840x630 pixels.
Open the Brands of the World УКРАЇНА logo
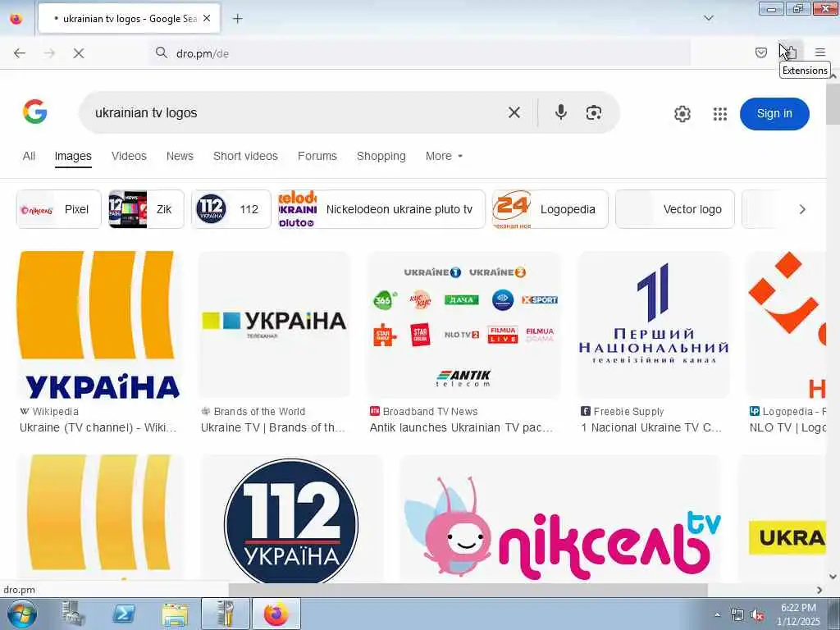tap(274, 325)
